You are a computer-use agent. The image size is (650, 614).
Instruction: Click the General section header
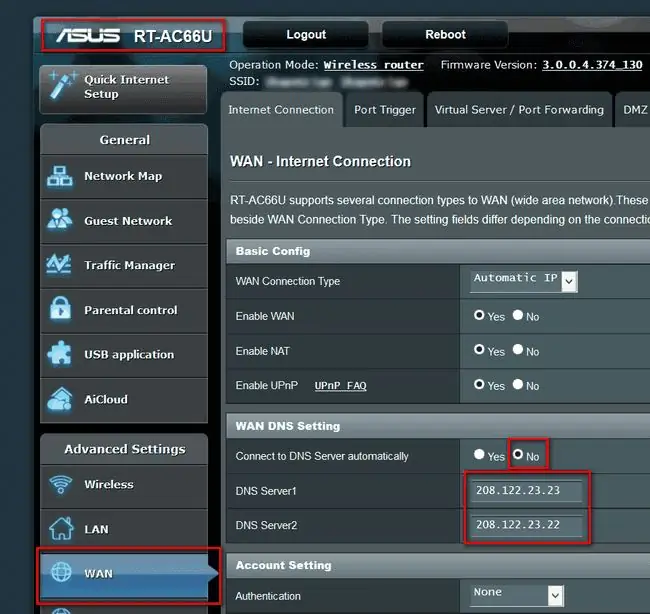point(124,140)
